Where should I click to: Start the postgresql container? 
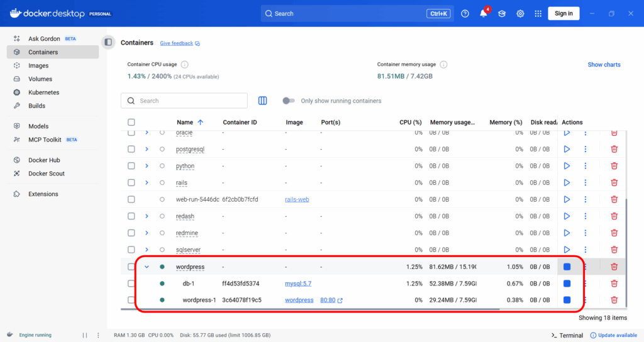(567, 149)
